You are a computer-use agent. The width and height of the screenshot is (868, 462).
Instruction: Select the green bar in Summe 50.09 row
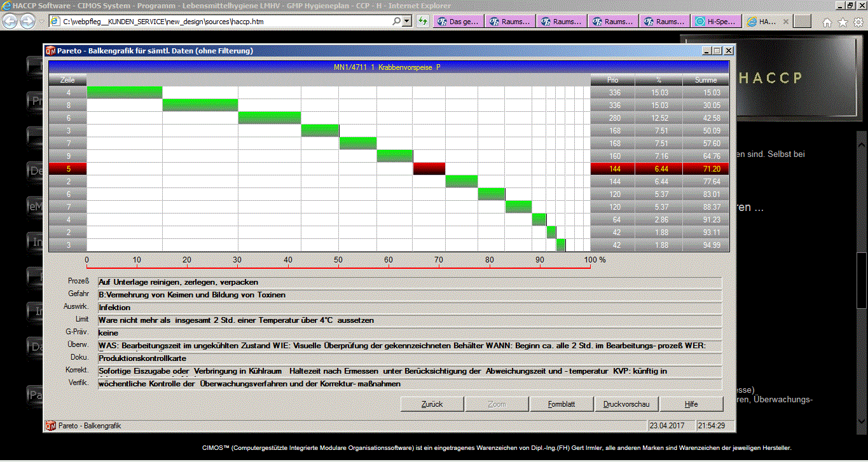(x=320, y=130)
